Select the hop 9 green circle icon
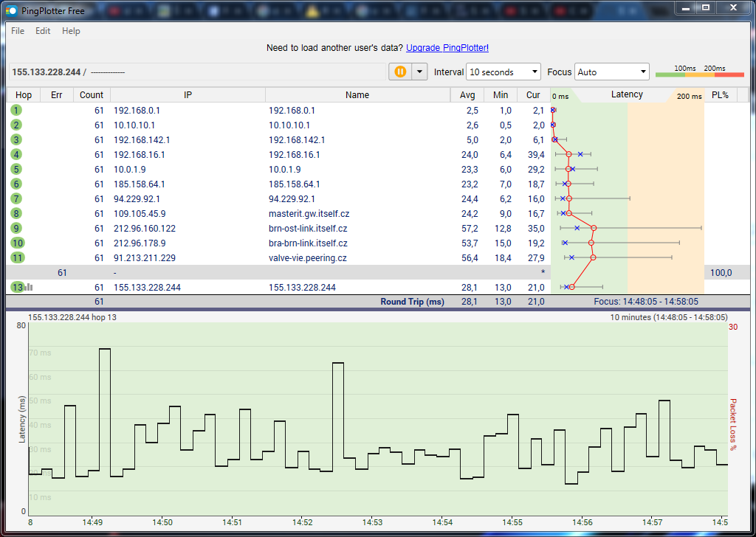Viewport: 756px width, 537px height. click(x=16, y=228)
